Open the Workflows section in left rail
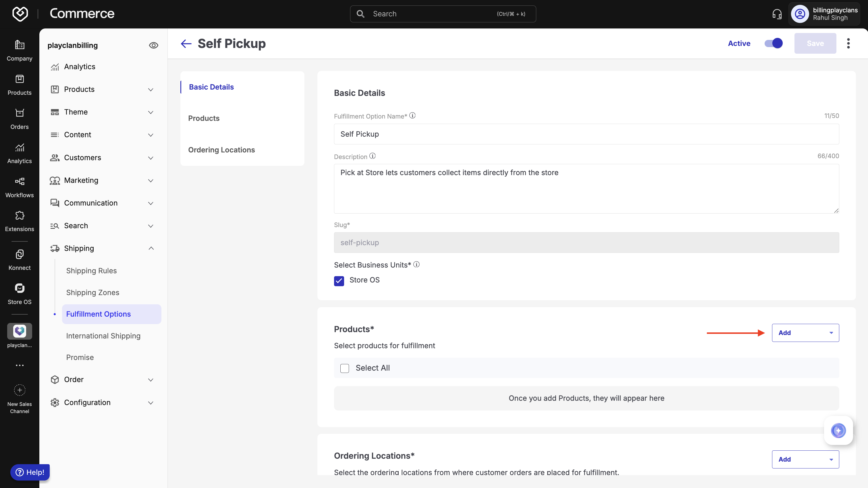Viewport: 868px width, 488px height. coord(20,187)
